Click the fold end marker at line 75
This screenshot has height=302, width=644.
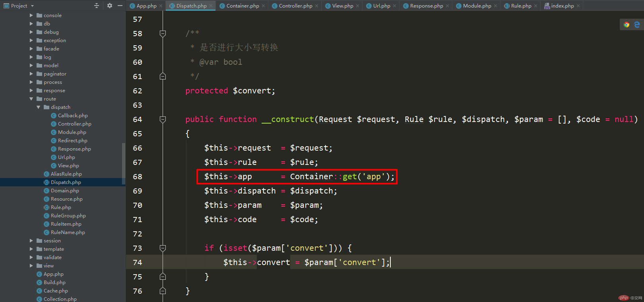point(163,277)
